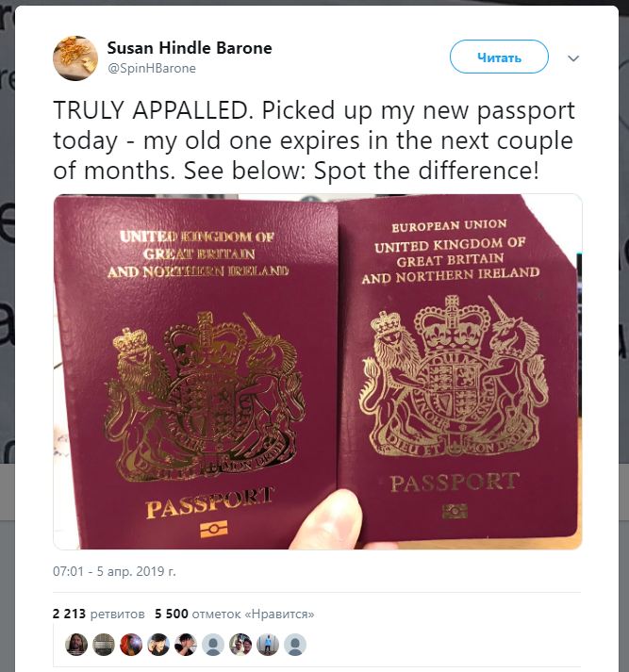This screenshot has height=672, width=629.
Task: Open second liker avatar in the row
Action: pos(104,645)
